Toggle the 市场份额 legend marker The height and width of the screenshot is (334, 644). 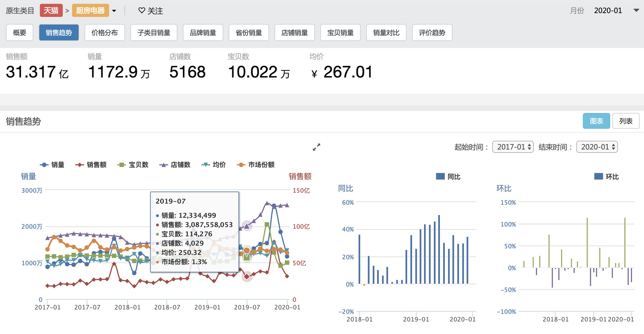pos(241,165)
